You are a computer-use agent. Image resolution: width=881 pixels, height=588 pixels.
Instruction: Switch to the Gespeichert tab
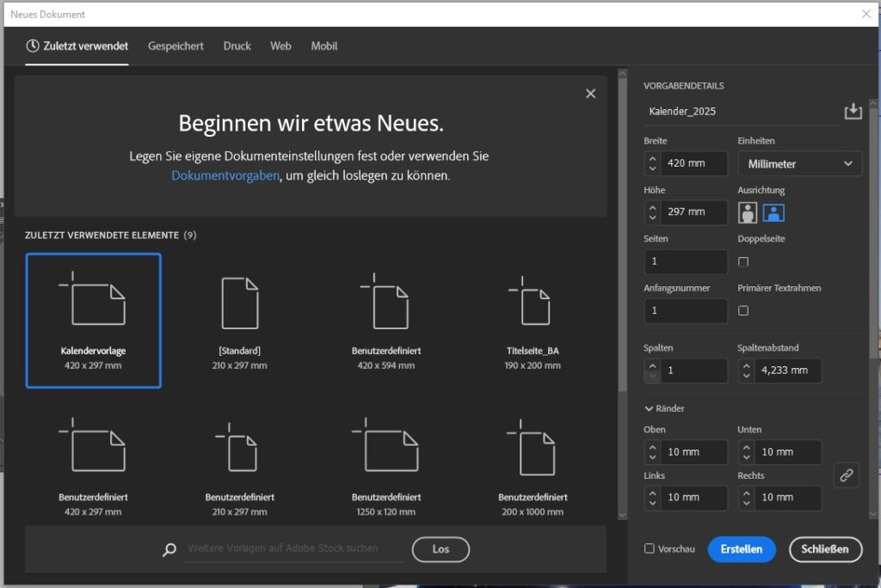pos(176,46)
